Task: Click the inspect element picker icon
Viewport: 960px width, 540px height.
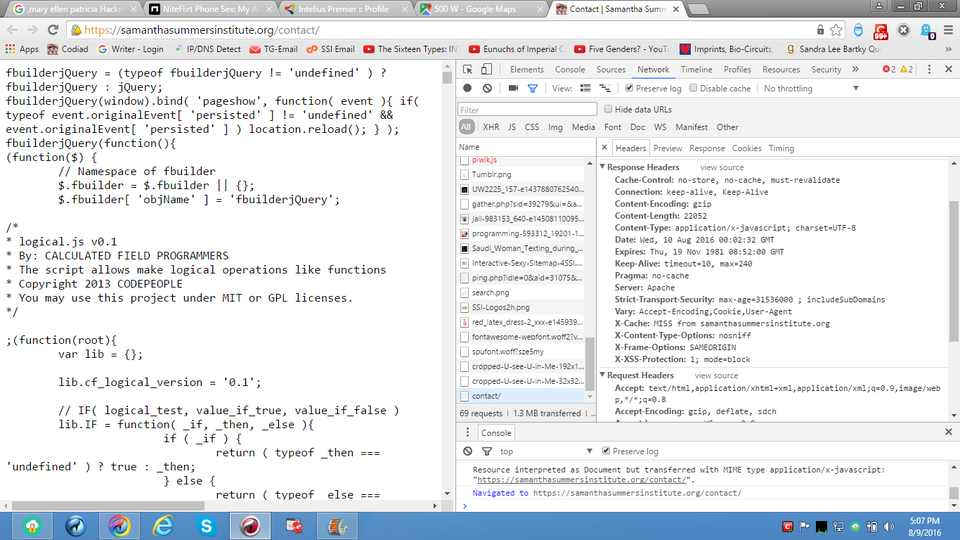Action: coord(469,70)
